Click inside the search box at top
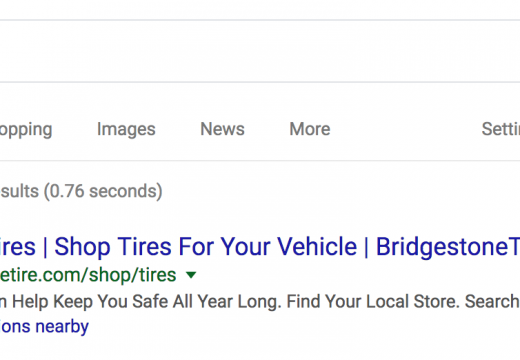The image size is (520, 360). pos(260,51)
